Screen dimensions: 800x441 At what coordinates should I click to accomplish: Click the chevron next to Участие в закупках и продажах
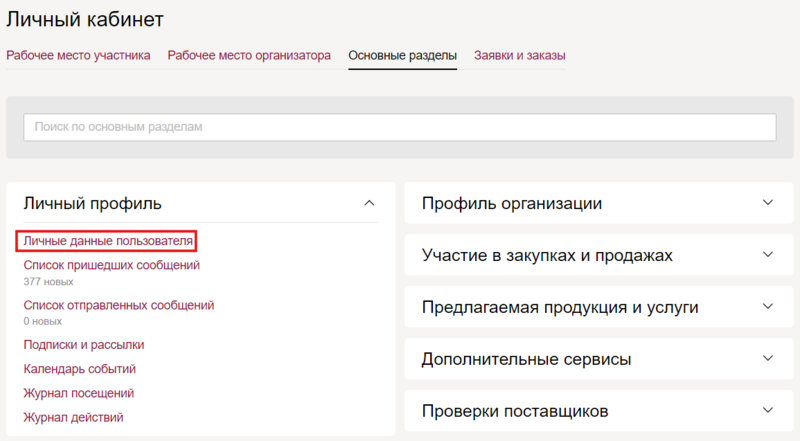(x=768, y=255)
